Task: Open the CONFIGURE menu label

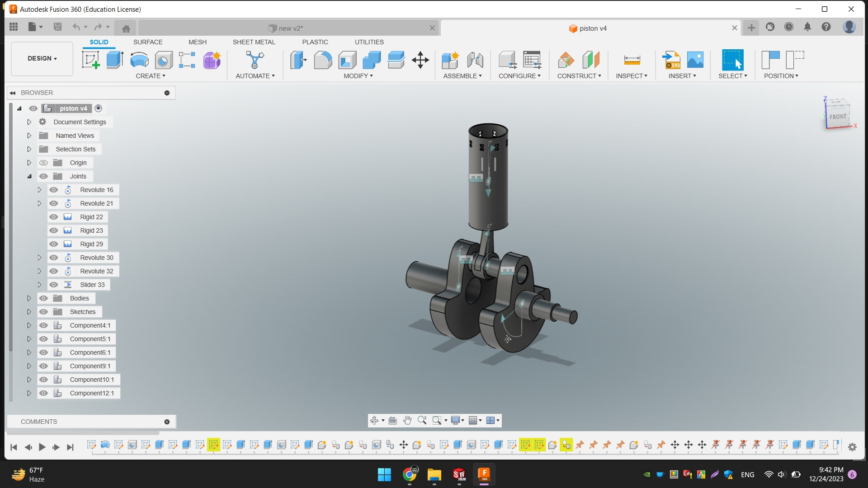Action: (519, 76)
